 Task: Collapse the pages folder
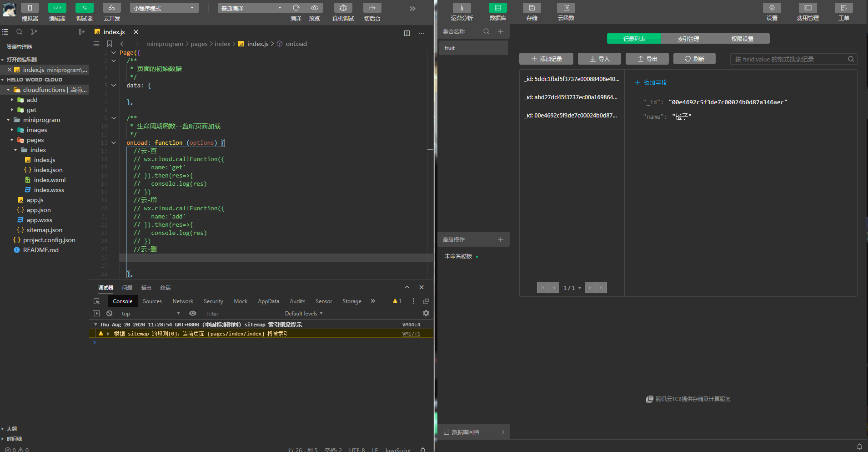click(x=12, y=140)
